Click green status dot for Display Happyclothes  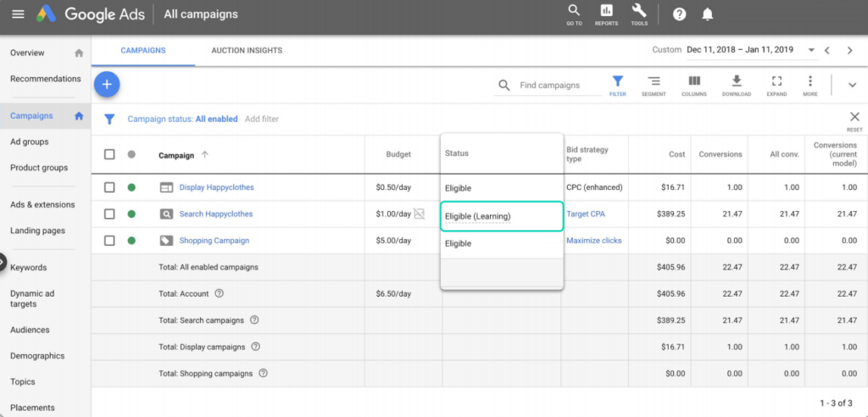click(x=131, y=187)
